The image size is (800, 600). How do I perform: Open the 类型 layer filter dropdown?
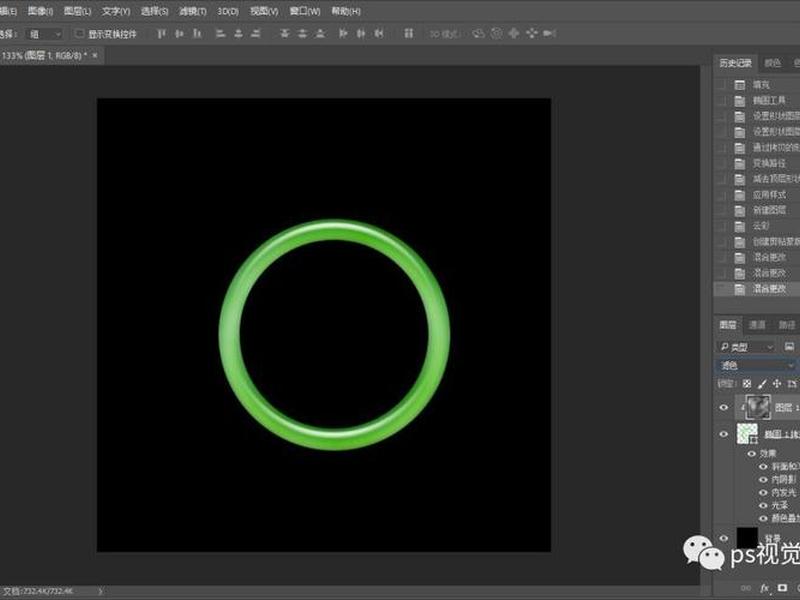click(746, 347)
